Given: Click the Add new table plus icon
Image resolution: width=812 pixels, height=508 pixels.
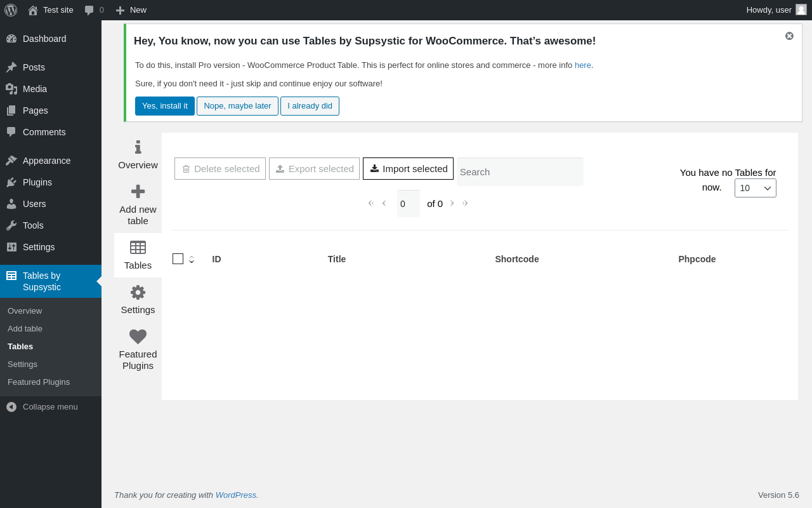Looking at the screenshot, I should [138, 191].
